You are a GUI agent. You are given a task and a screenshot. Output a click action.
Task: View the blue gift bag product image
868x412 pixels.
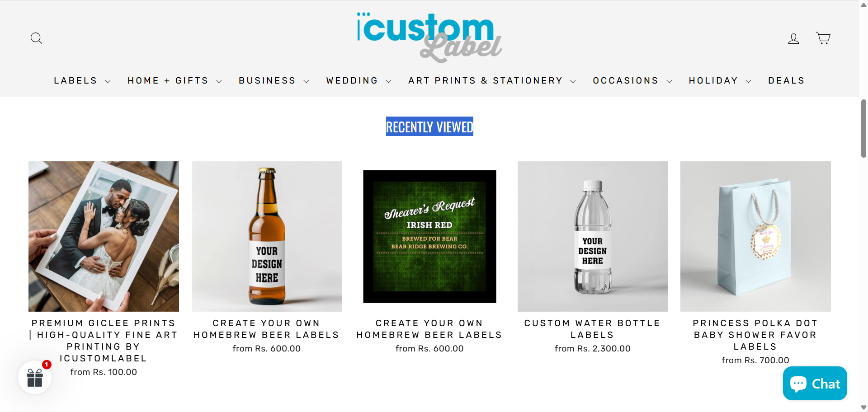(x=755, y=236)
